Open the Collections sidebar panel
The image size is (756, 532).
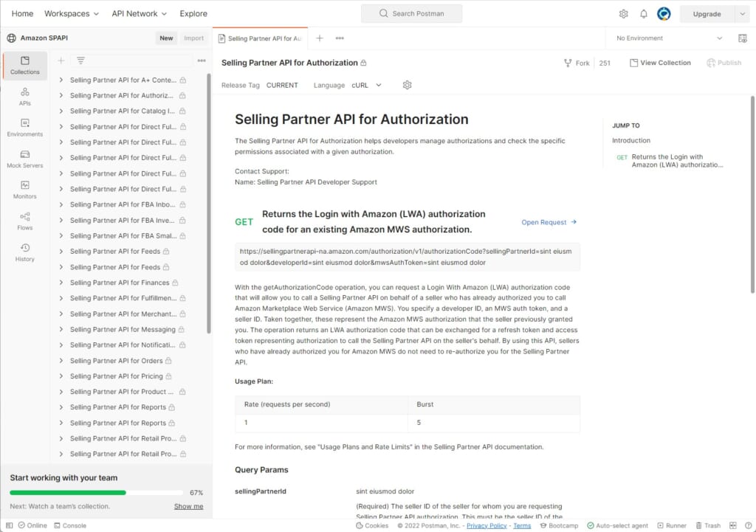tap(24, 66)
